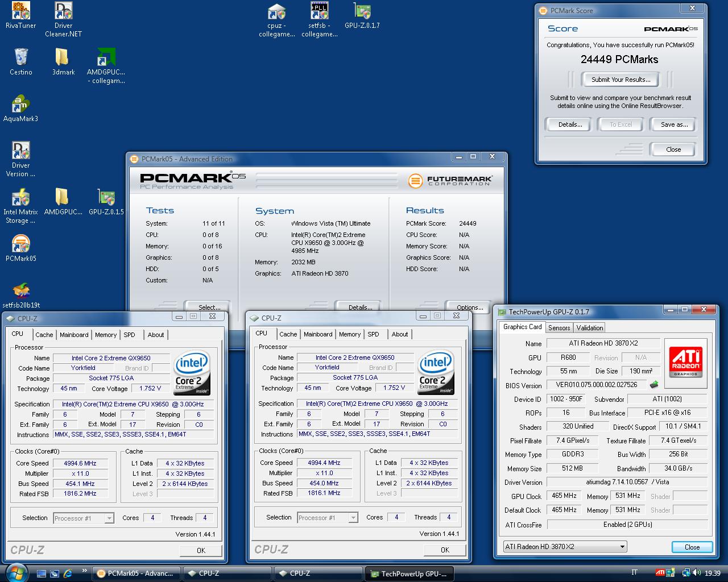Click the '24449 PCMarks' score text
728x582 pixels.
[619, 59]
